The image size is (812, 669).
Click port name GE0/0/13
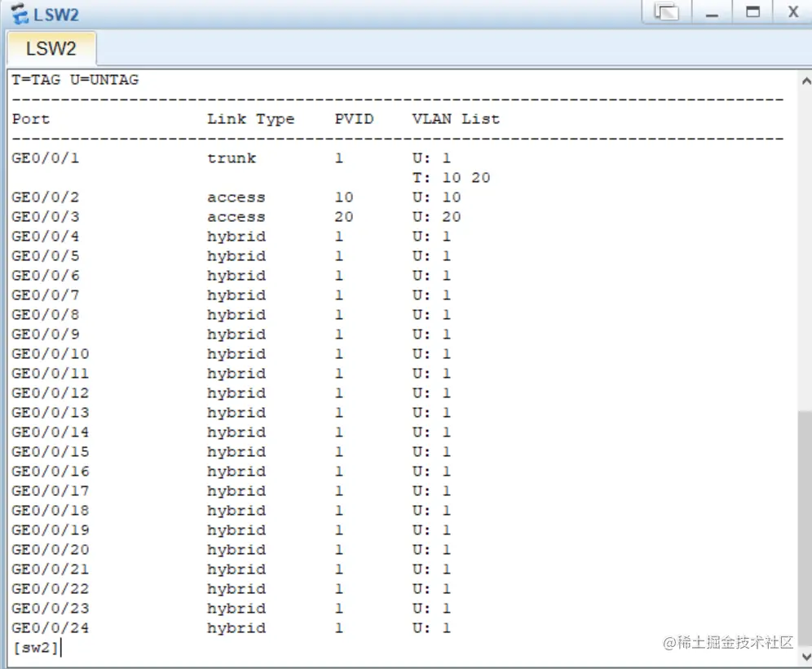[x=51, y=413]
